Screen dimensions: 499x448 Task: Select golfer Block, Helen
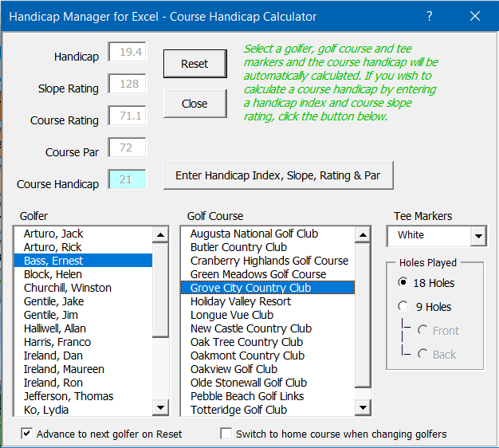pyautogui.click(x=84, y=274)
